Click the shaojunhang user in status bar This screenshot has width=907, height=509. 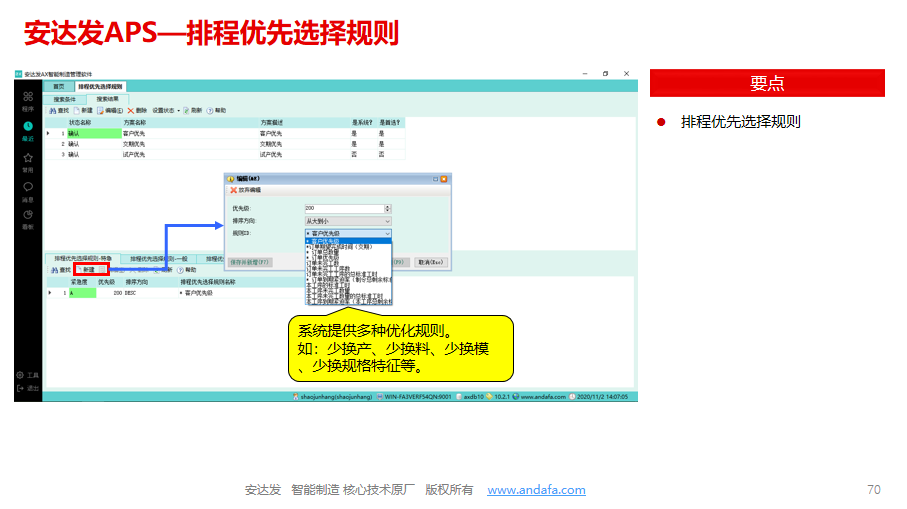332,397
